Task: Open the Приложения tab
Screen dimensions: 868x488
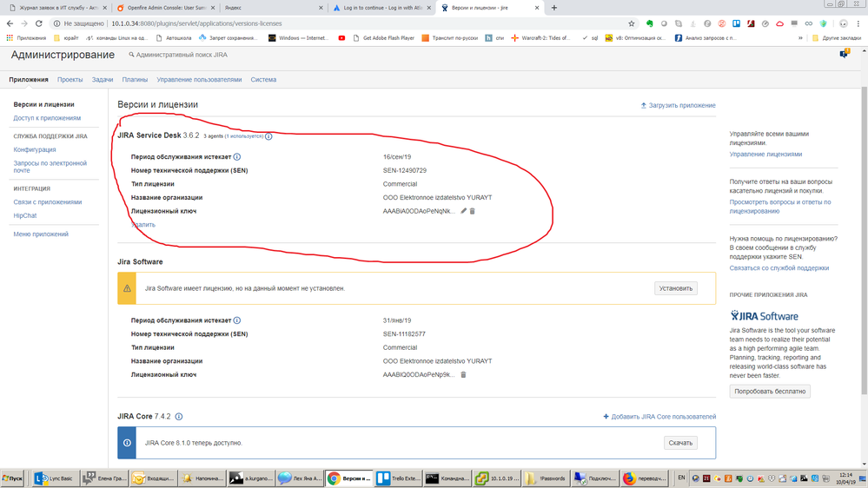Action: coord(29,80)
